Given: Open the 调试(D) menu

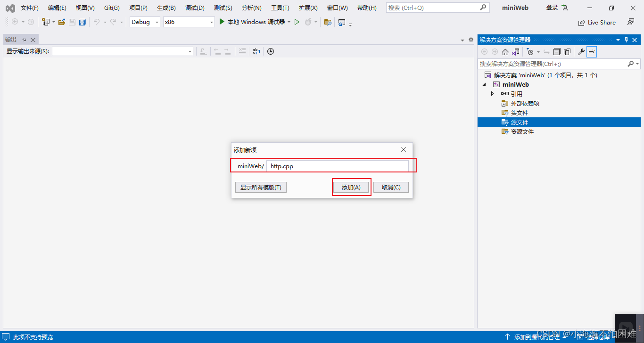Looking at the screenshot, I should click(194, 7).
